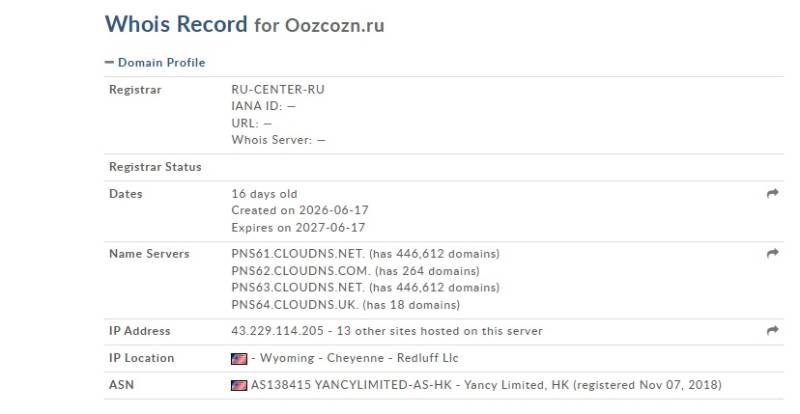Click the share arrow in the Dates row
Screen dimensions: 800x414
772,193
